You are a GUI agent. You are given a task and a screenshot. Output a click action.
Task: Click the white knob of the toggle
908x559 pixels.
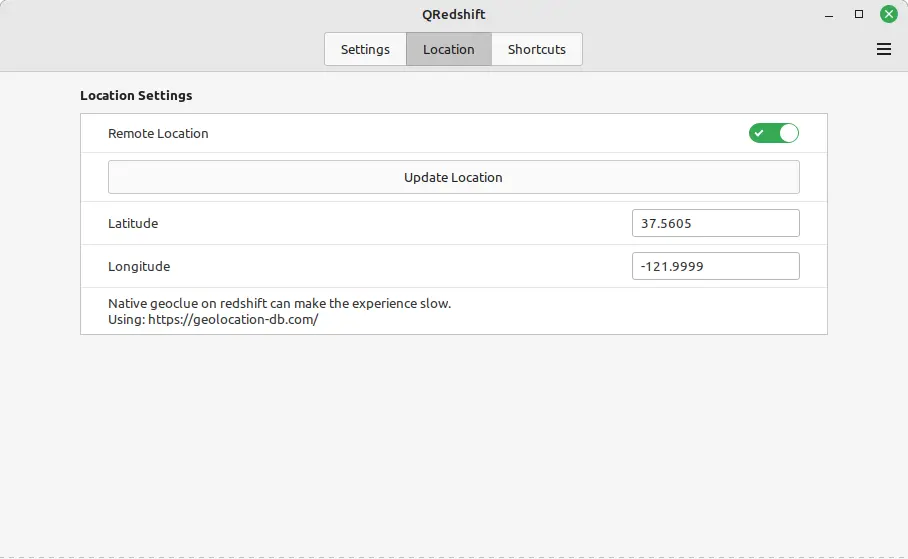click(788, 133)
